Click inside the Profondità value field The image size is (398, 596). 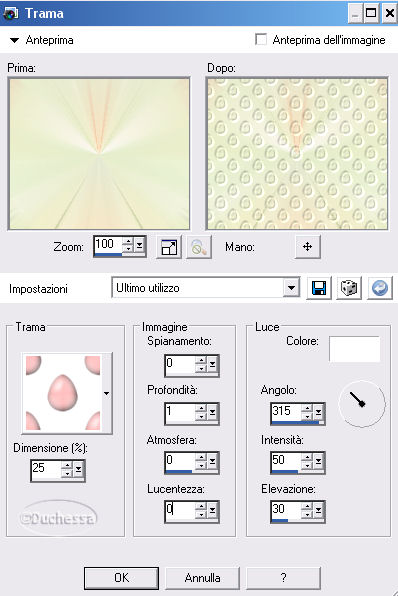(x=180, y=413)
